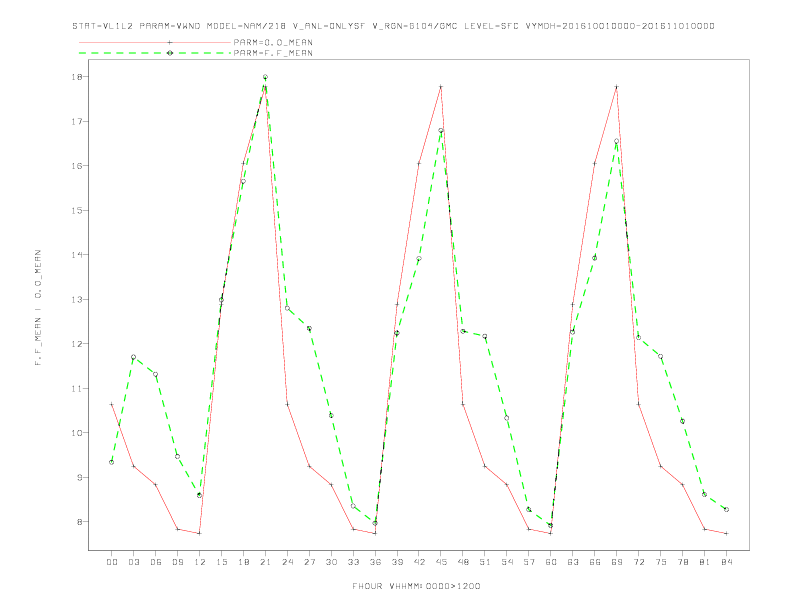This screenshot has height=612, width=792.
Task: Click x-axis tick label 63
Action: point(573,562)
